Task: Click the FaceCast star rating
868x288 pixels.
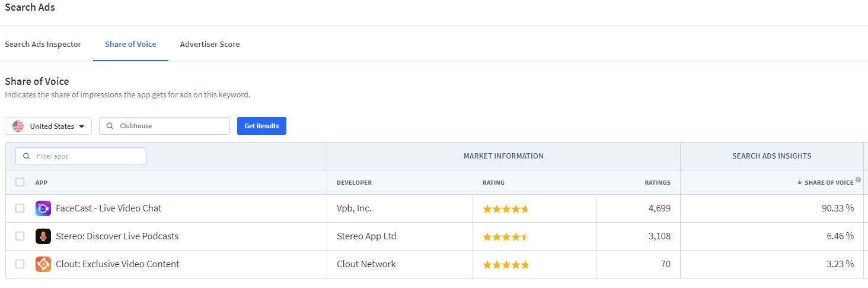Action: [x=505, y=209]
